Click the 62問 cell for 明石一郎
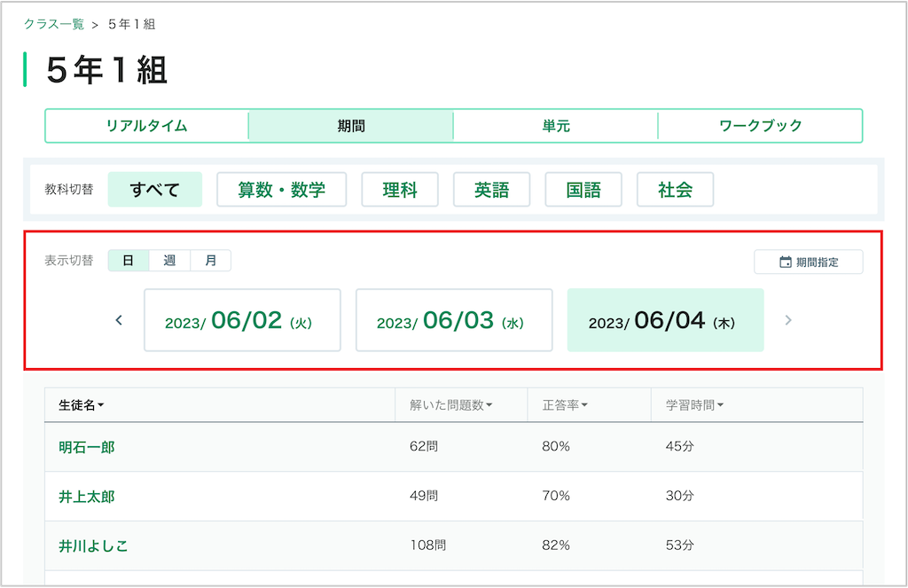The image size is (908, 588). point(424,446)
